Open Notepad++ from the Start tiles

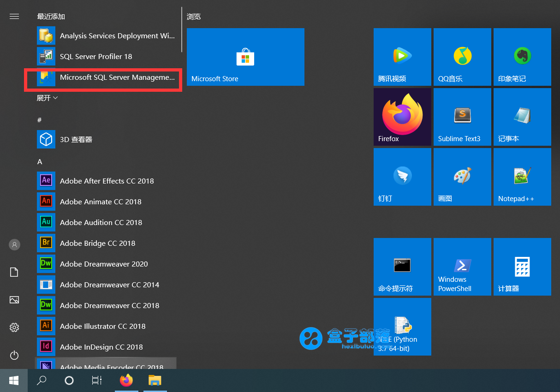pos(522,177)
